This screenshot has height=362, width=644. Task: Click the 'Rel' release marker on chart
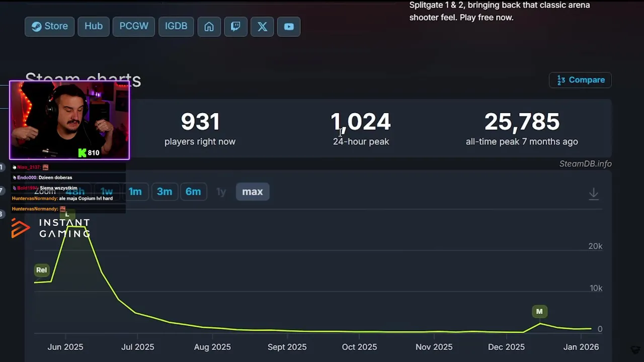[x=41, y=270]
